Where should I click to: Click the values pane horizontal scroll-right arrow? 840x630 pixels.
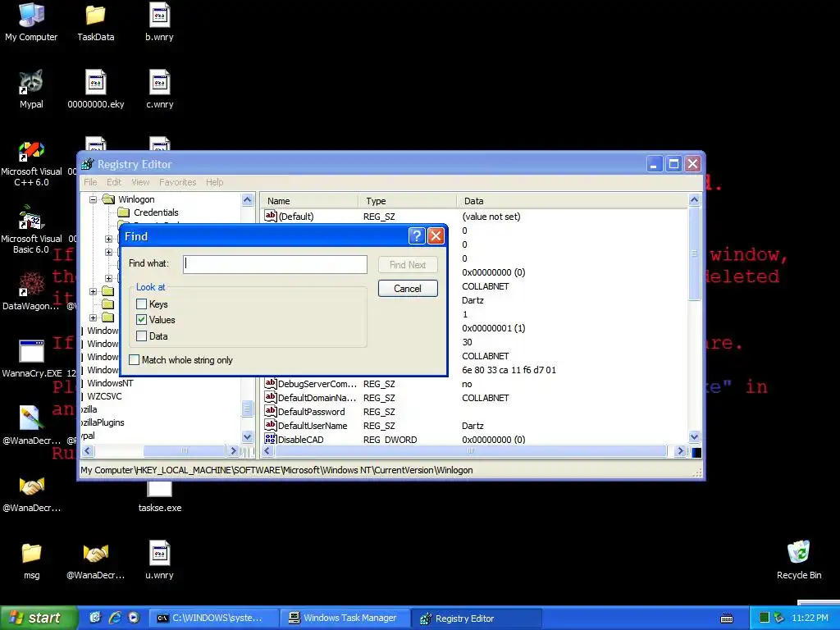(x=680, y=451)
